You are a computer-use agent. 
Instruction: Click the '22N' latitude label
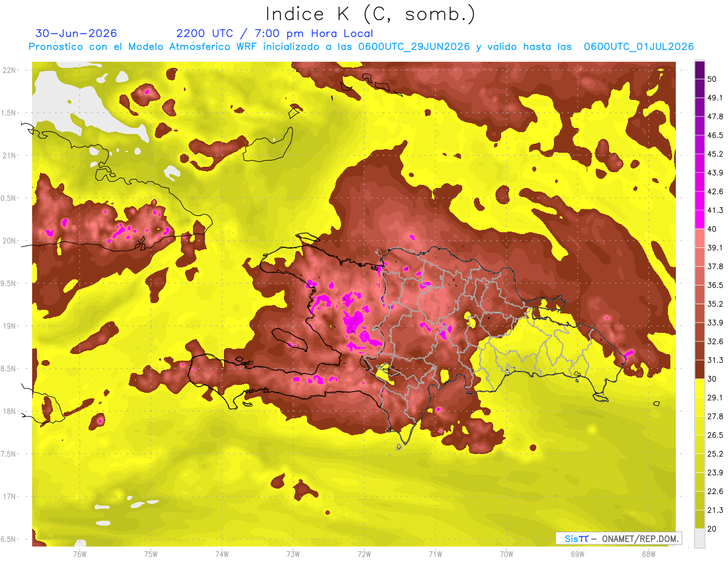9,70
